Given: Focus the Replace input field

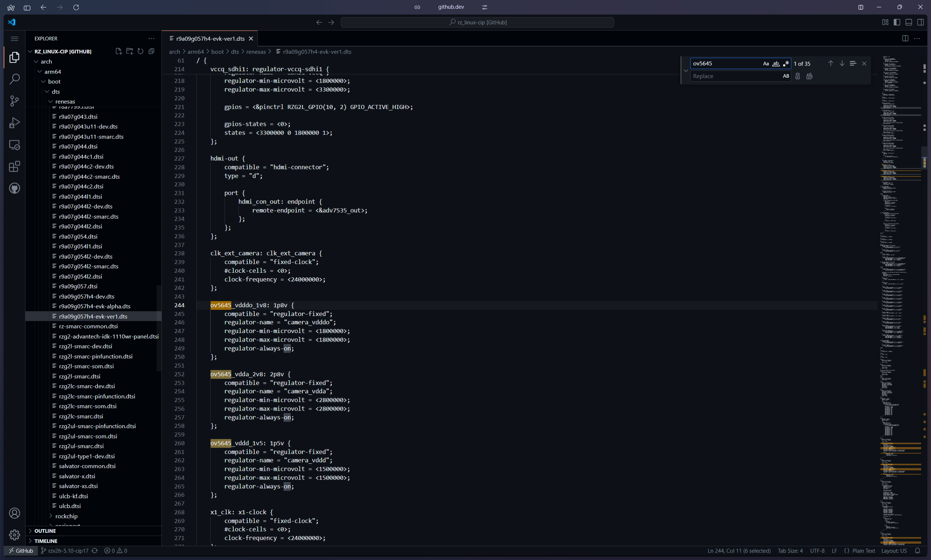Looking at the screenshot, I should pyautogui.click(x=736, y=76).
